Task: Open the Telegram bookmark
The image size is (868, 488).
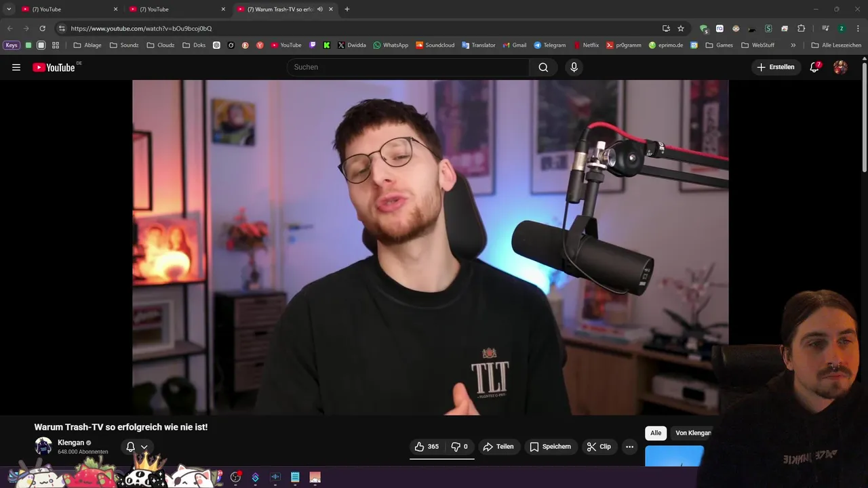Action: click(549, 45)
